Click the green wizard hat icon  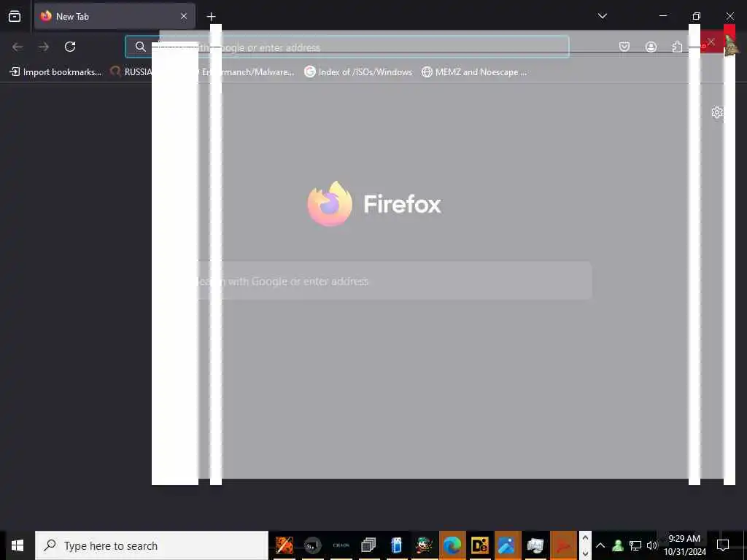tap(731, 45)
